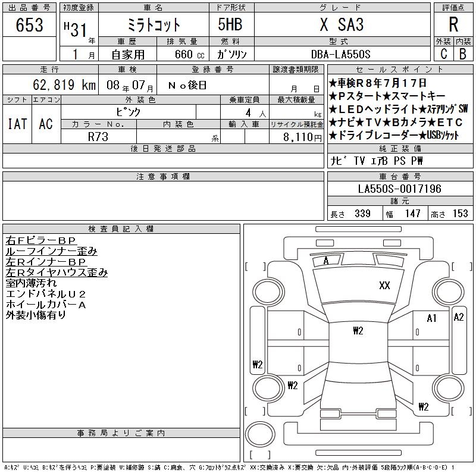Click the model code DBA-LA550S
476x476 pixels.
tap(341, 54)
